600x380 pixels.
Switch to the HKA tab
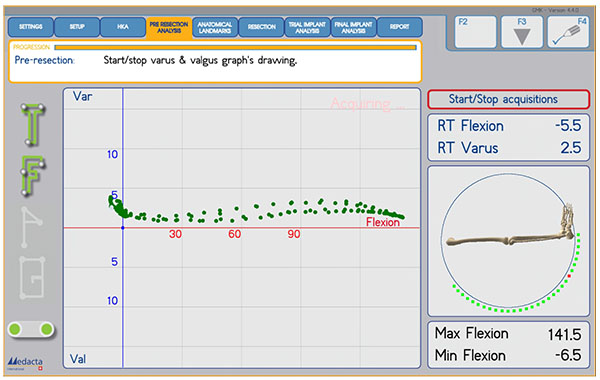[123, 27]
